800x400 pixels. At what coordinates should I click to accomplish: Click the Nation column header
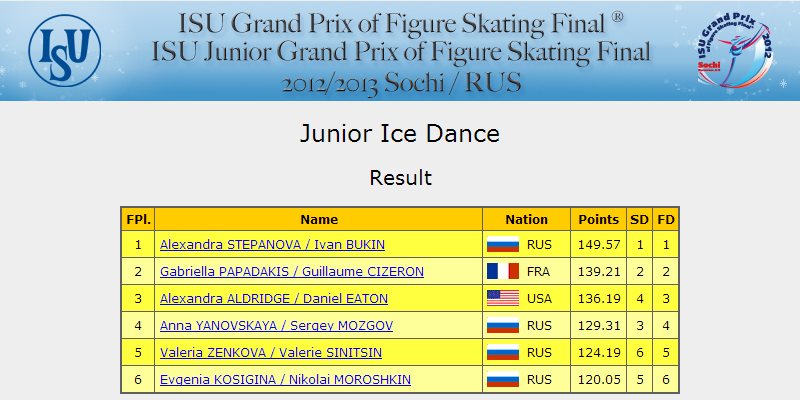527,220
